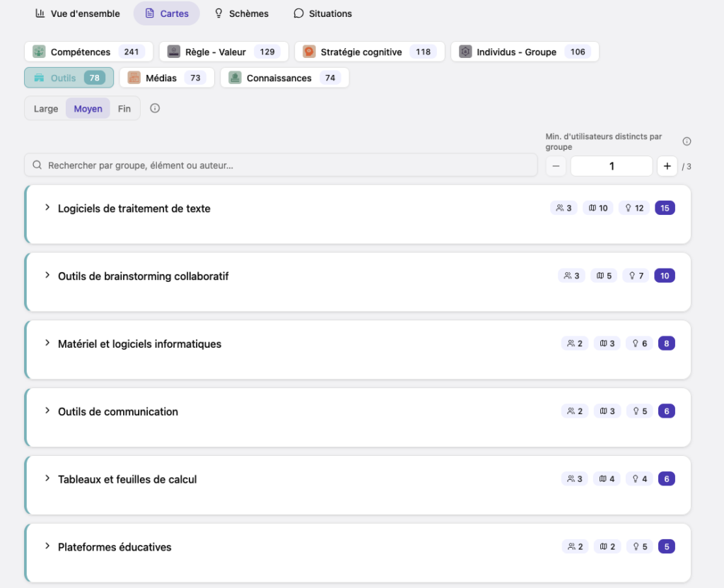
Task: Open the Situations tab
Action: (322, 13)
